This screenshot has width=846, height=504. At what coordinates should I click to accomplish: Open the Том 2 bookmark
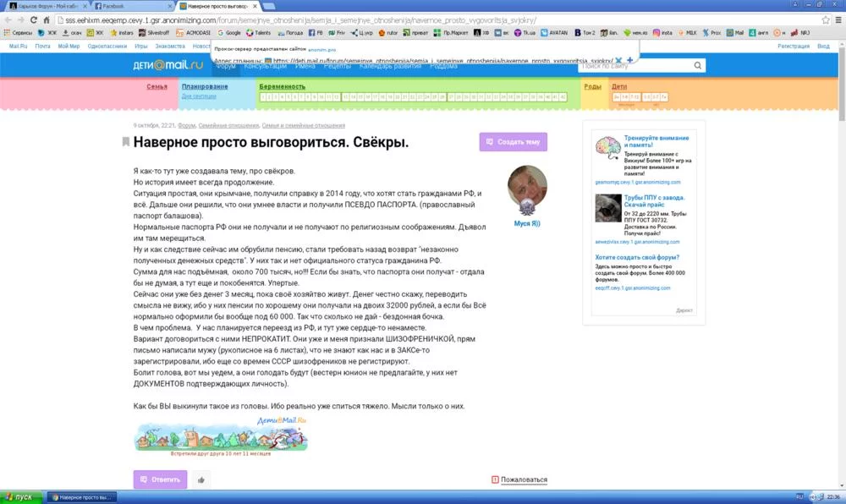[x=585, y=33]
